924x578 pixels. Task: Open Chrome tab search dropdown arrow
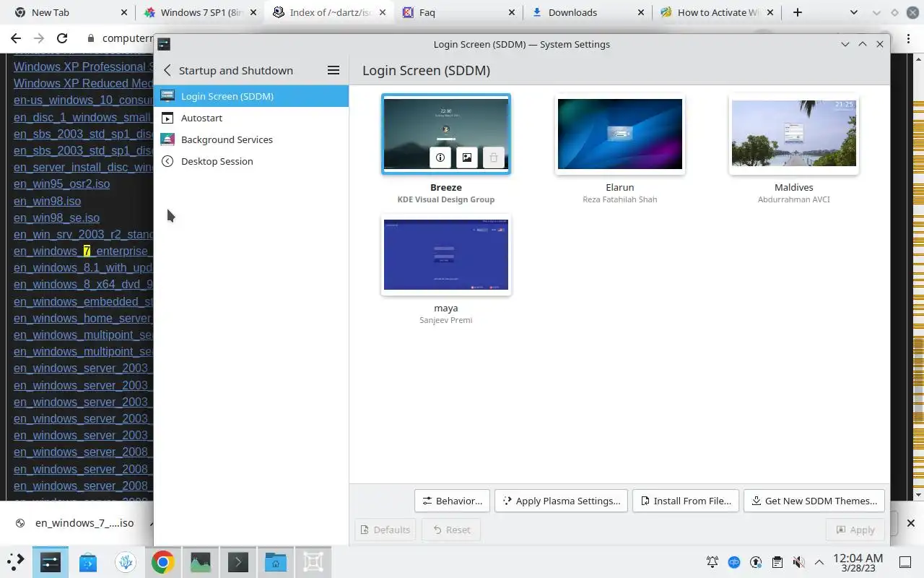pos(854,12)
